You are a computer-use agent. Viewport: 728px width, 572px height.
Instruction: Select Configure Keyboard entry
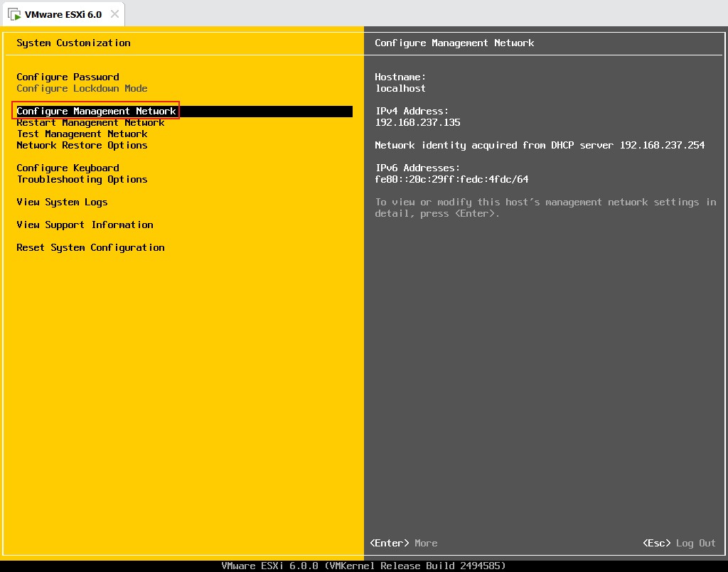point(68,168)
